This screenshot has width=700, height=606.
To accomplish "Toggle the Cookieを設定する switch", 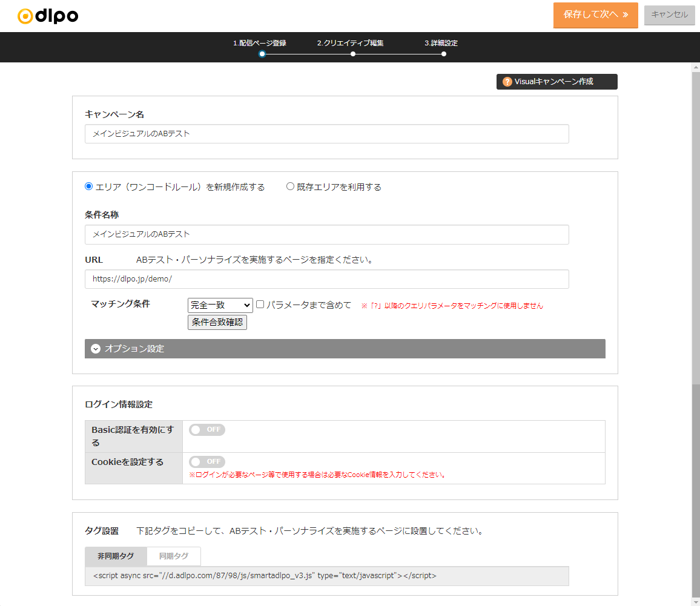I will (206, 461).
